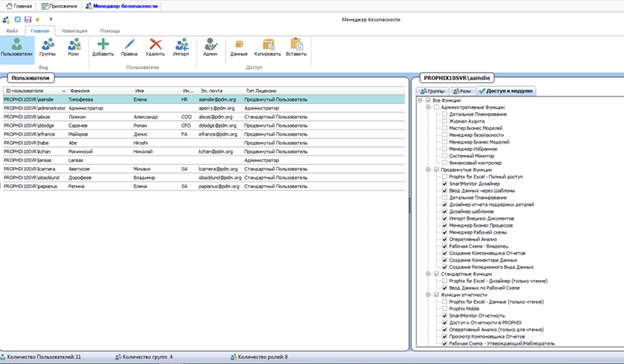
Task: Select the Доступ к модулю tab
Action: (506, 91)
